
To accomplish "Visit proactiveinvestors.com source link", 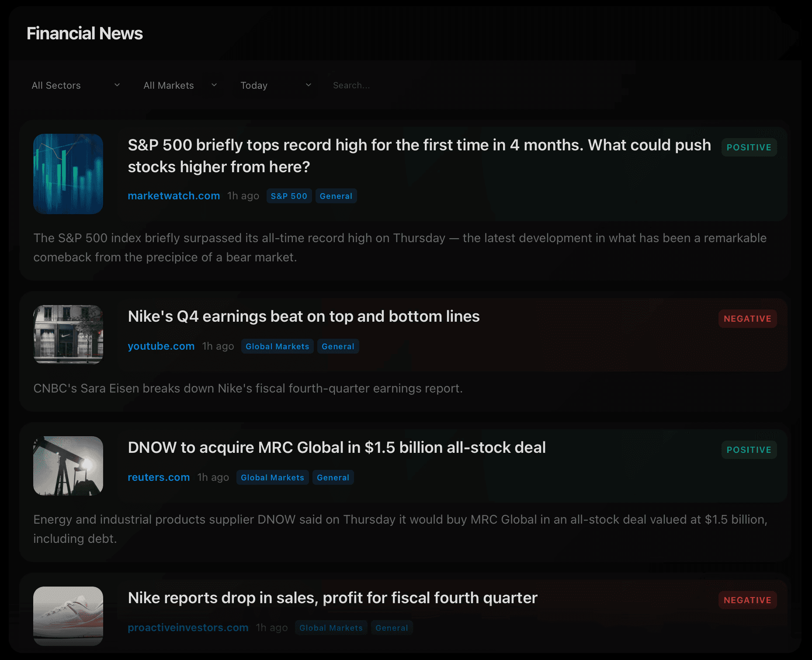I will point(188,628).
